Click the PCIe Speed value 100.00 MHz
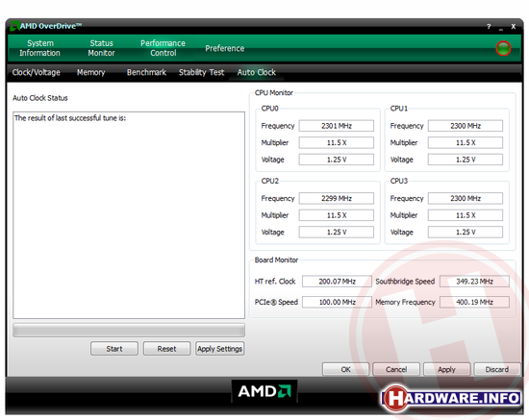The height and width of the screenshot is (420, 529). (337, 303)
